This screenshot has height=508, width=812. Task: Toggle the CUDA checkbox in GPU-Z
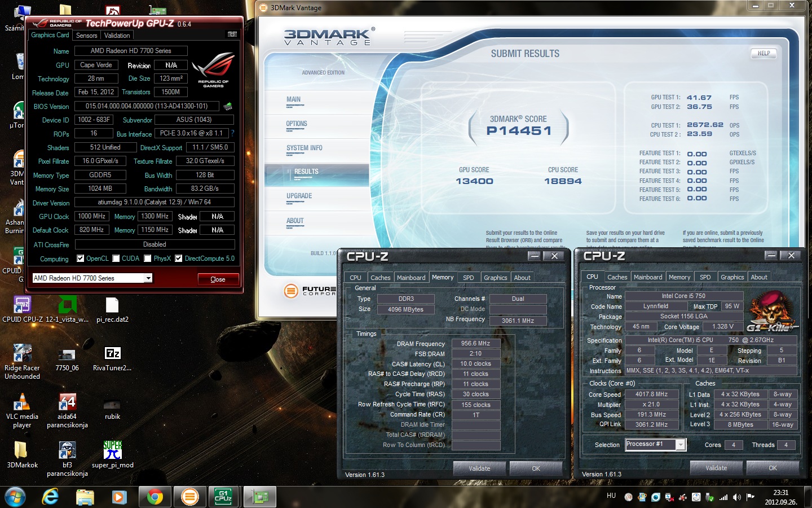(x=116, y=259)
